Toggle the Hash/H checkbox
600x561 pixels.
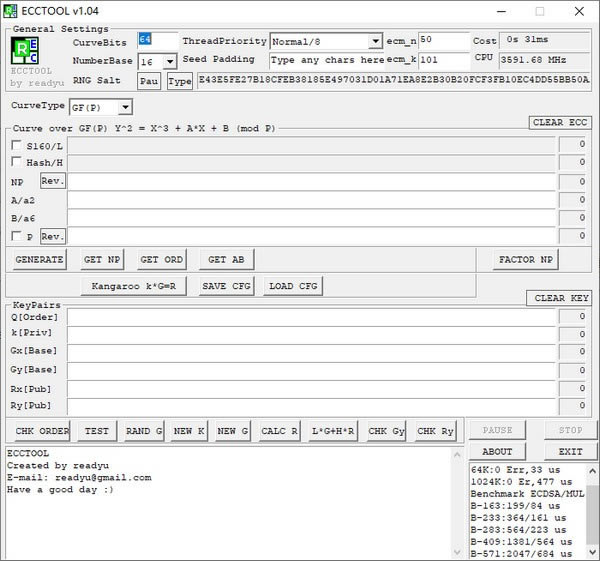click(17, 162)
